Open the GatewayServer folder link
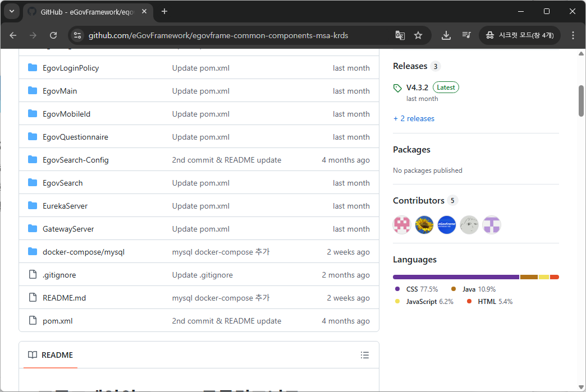586x392 pixels. click(68, 229)
